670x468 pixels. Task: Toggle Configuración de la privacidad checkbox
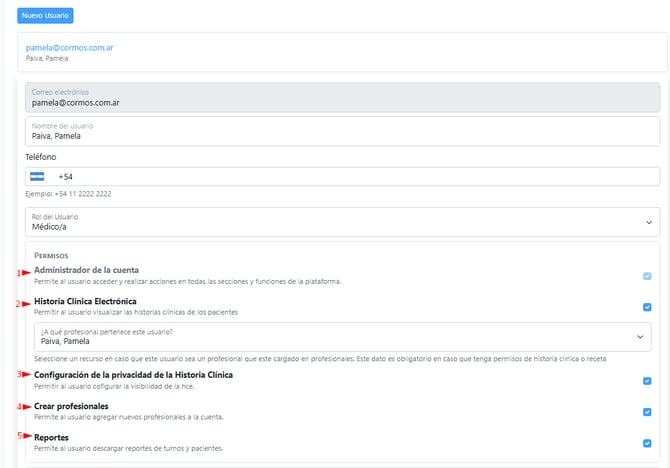tap(647, 381)
